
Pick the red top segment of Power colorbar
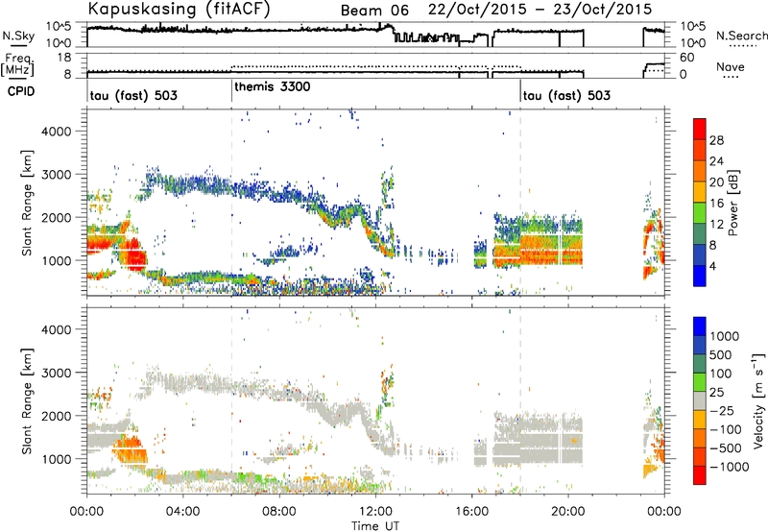click(700, 130)
